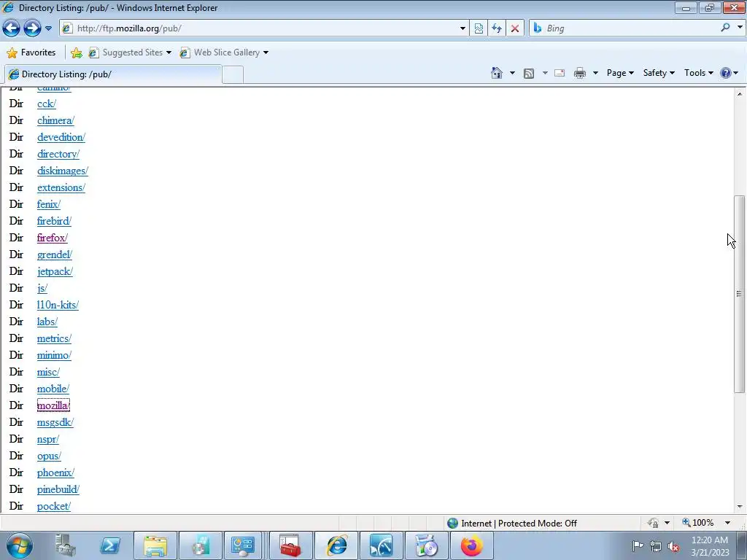
Task: Open a new blank tab
Action: (x=233, y=75)
